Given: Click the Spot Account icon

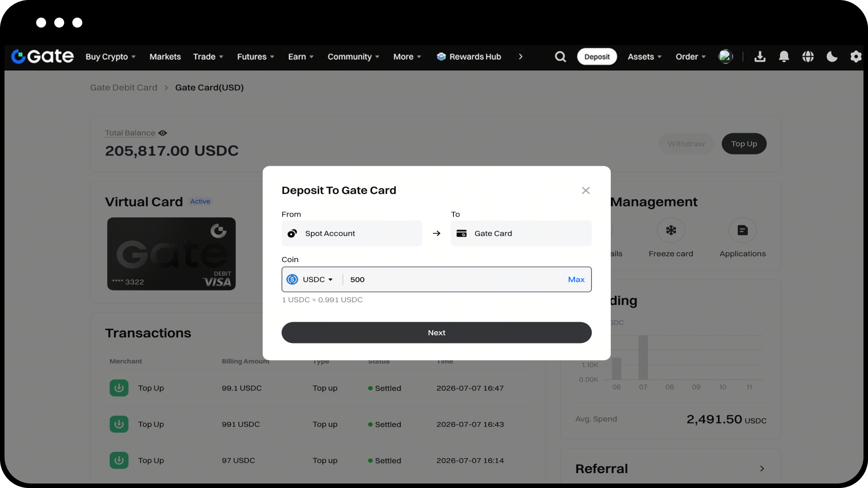Looking at the screenshot, I should 292,233.
